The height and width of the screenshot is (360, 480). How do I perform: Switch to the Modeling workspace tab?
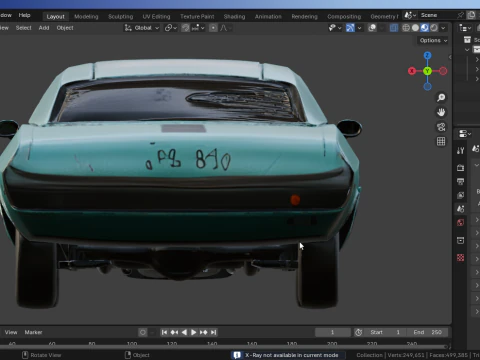(86, 16)
